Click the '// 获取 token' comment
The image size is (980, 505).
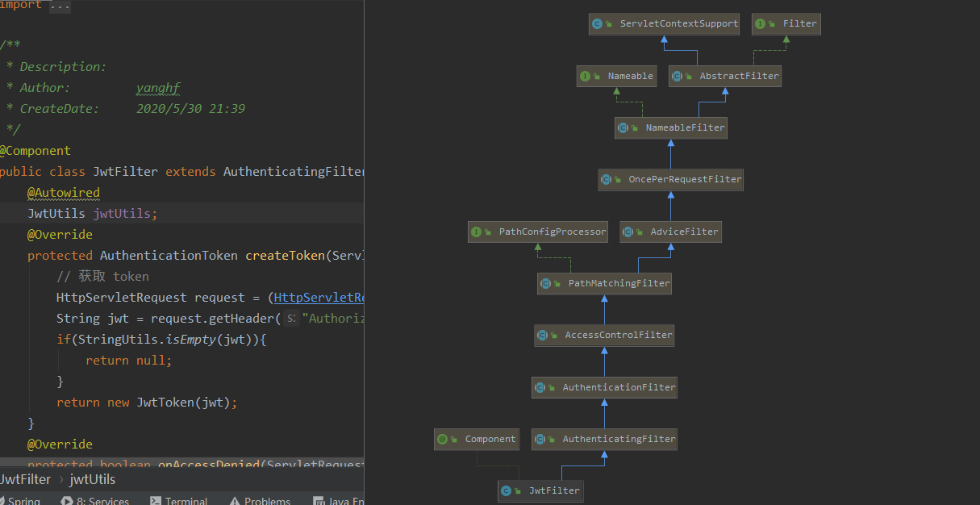102,277
